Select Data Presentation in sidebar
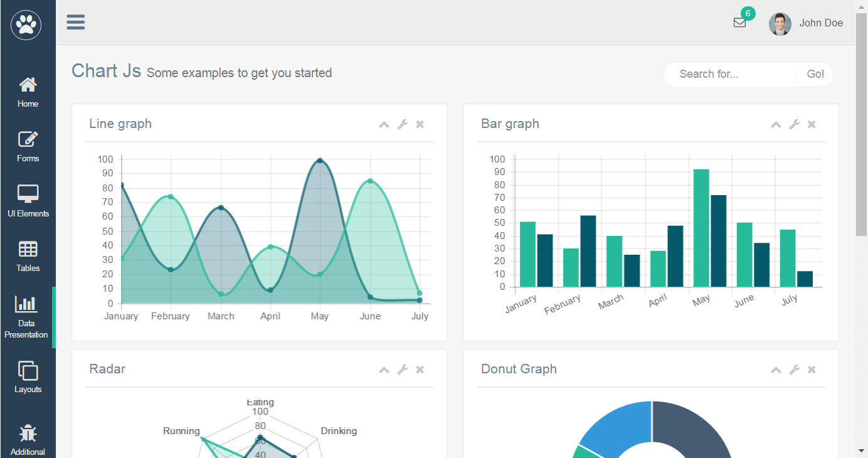Image resolution: width=868 pixels, height=458 pixels. (x=26, y=317)
